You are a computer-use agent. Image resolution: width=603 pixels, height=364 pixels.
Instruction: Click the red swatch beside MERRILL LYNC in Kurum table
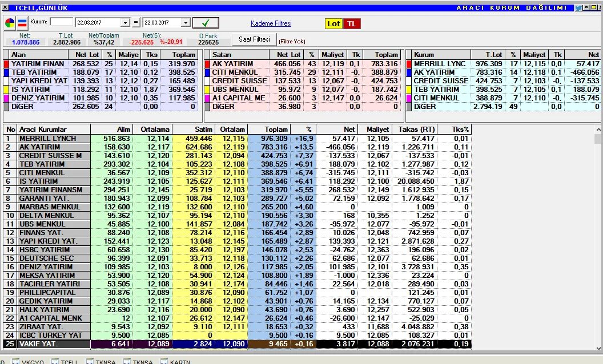point(409,64)
